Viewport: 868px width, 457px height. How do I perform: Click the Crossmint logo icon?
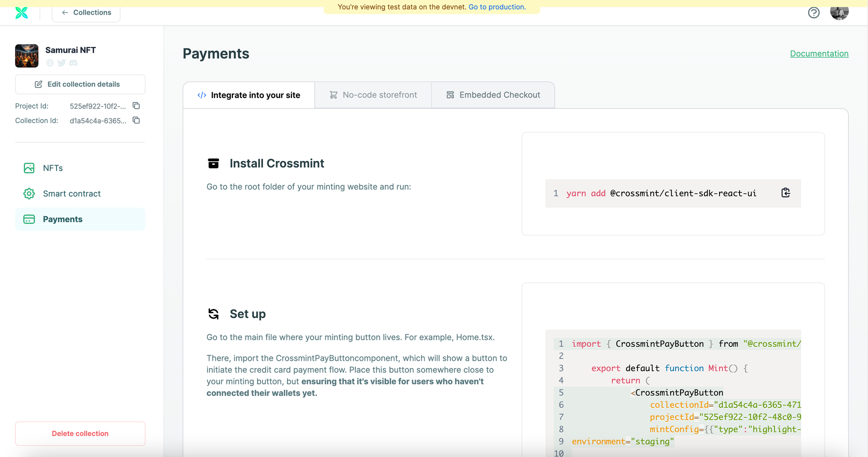coord(22,13)
